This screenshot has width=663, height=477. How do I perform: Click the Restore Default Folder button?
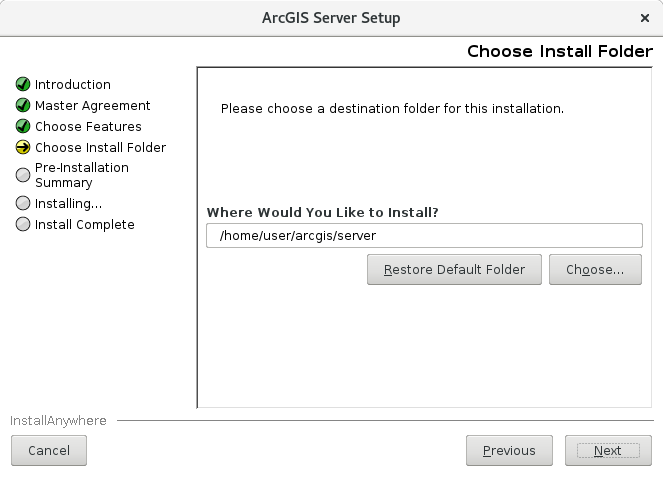click(x=454, y=270)
